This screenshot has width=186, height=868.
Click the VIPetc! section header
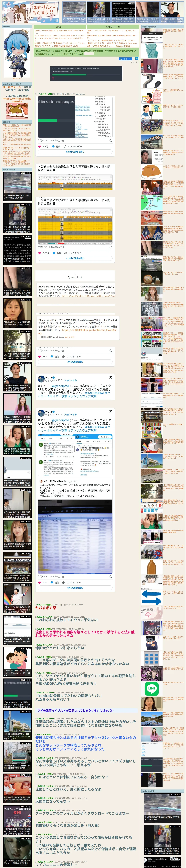pos(59,27)
